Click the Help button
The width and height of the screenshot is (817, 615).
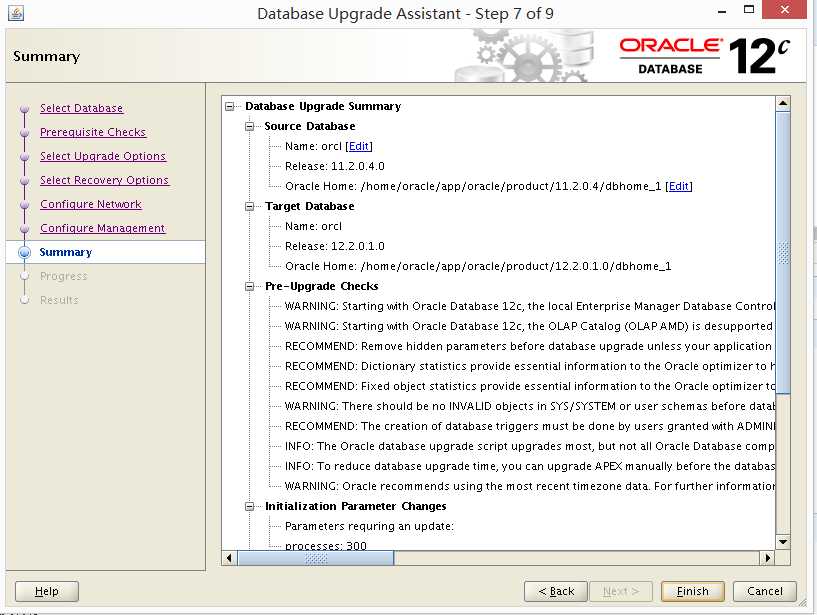[x=47, y=591]
